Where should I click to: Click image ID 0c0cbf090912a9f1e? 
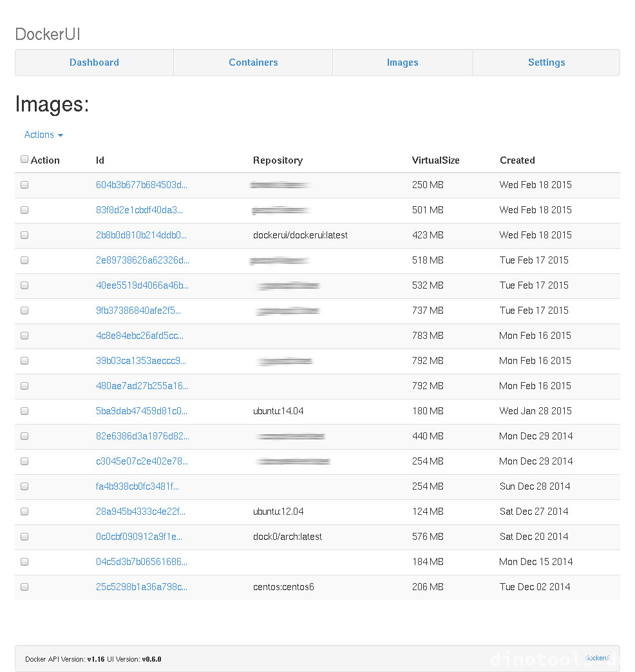pos(139,537)
